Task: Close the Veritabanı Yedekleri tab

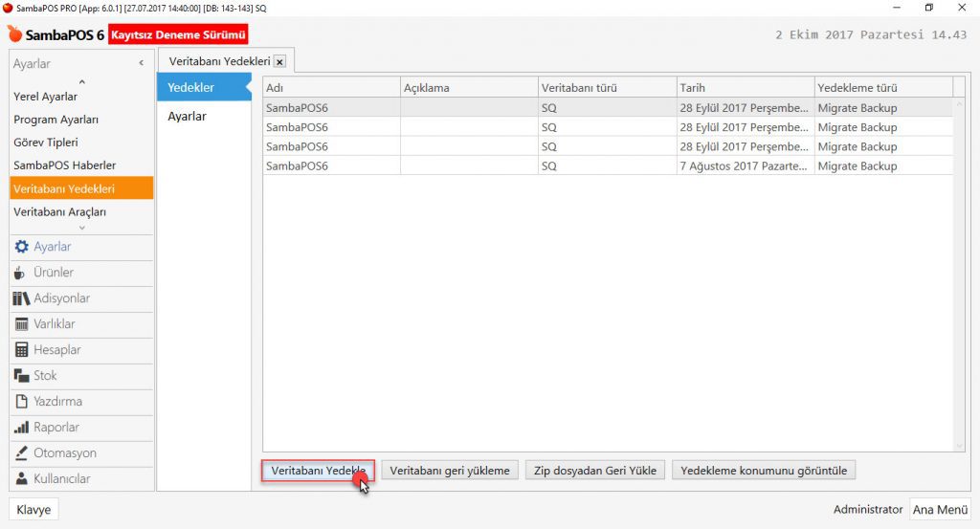Action: pyautogui.click(x=280, y=62)
